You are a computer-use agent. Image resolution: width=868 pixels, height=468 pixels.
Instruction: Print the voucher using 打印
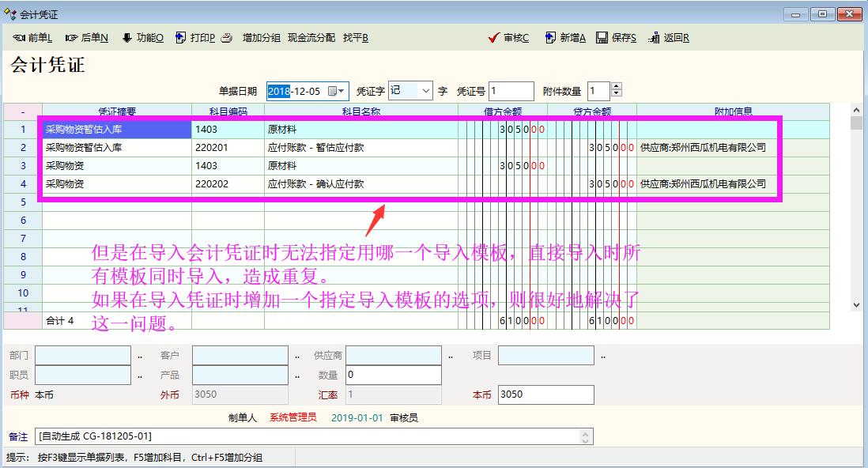pyautogui.click(x=195, y=38)
